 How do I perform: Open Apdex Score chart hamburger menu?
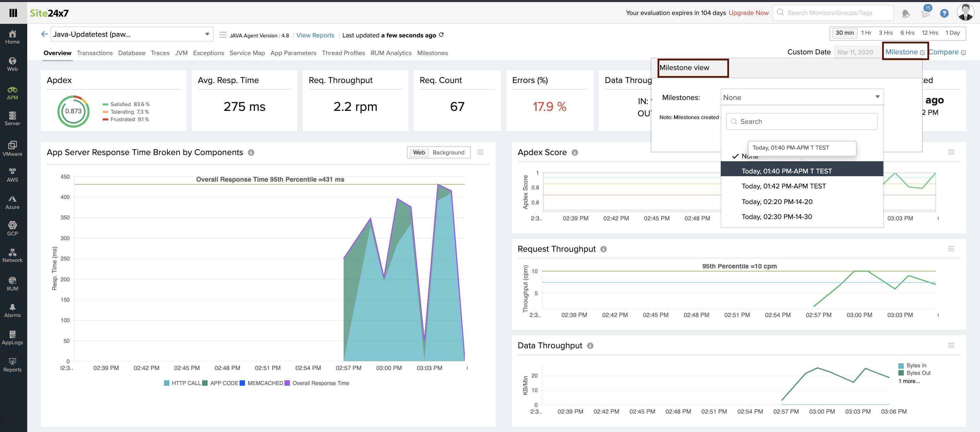pyautogui.click(x=951, y=152)
